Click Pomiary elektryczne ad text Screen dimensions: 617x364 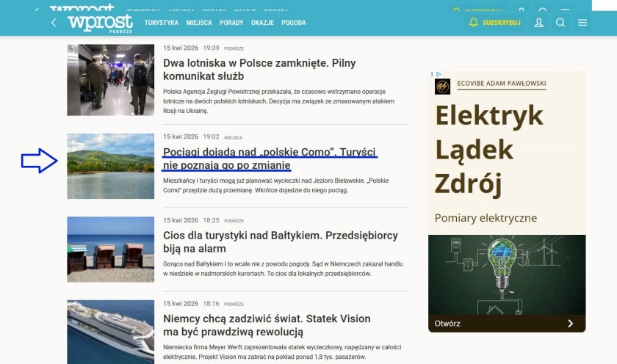coord(486,218)
